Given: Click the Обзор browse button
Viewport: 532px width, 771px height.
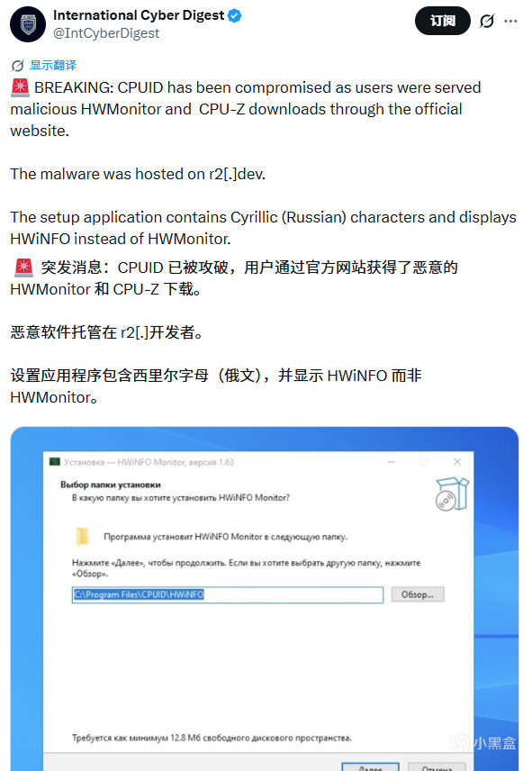Looking at the screenshot, I should pyautogui.click(x=418, y=594).
